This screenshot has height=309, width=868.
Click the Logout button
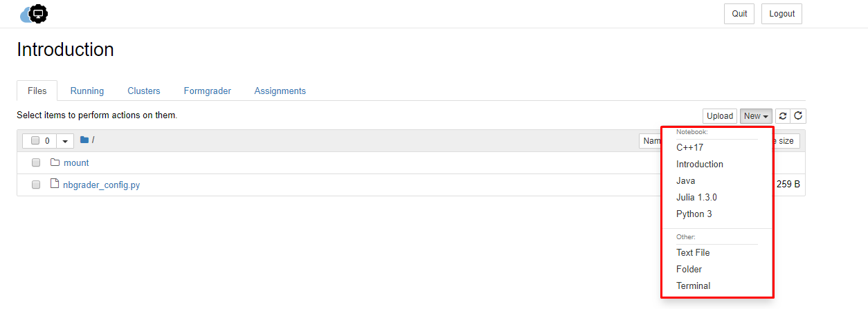781,14
